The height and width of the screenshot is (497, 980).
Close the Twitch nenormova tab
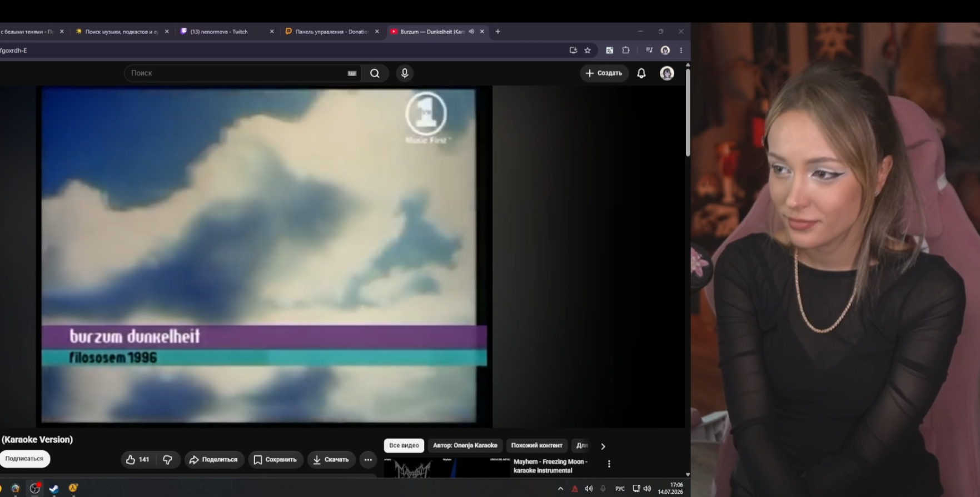[x=272, y=32]
